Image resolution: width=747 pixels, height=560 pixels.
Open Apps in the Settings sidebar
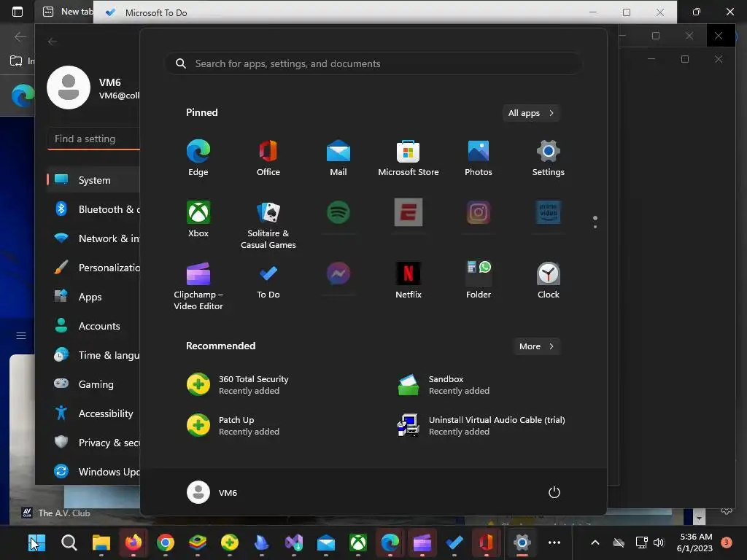point(93,297)
